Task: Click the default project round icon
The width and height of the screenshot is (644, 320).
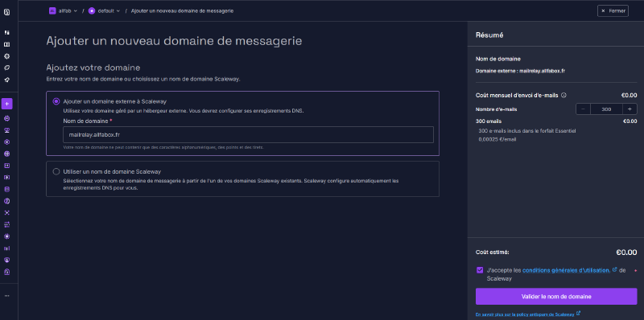Action: tap(92, 11)
